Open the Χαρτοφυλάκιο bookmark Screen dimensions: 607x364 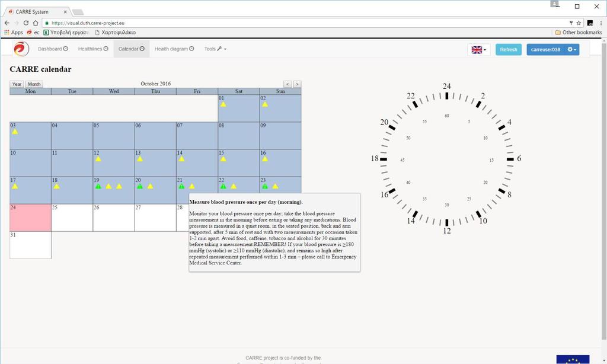pyautogui.click(x=116, y=33)
